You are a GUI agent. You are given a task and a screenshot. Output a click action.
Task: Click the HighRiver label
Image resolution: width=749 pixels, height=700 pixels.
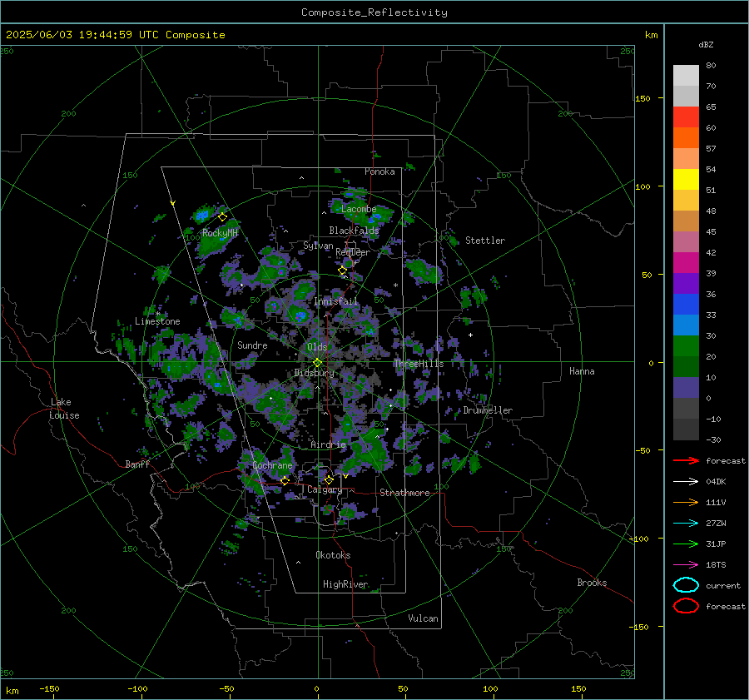pyautogui.click(x=345, y=584)
